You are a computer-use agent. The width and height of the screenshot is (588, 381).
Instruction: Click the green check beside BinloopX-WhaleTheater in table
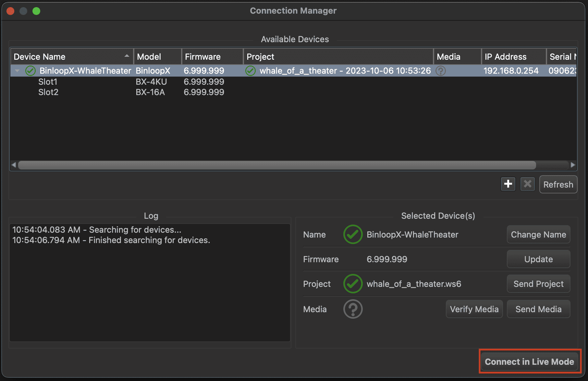tap(31, 71)
